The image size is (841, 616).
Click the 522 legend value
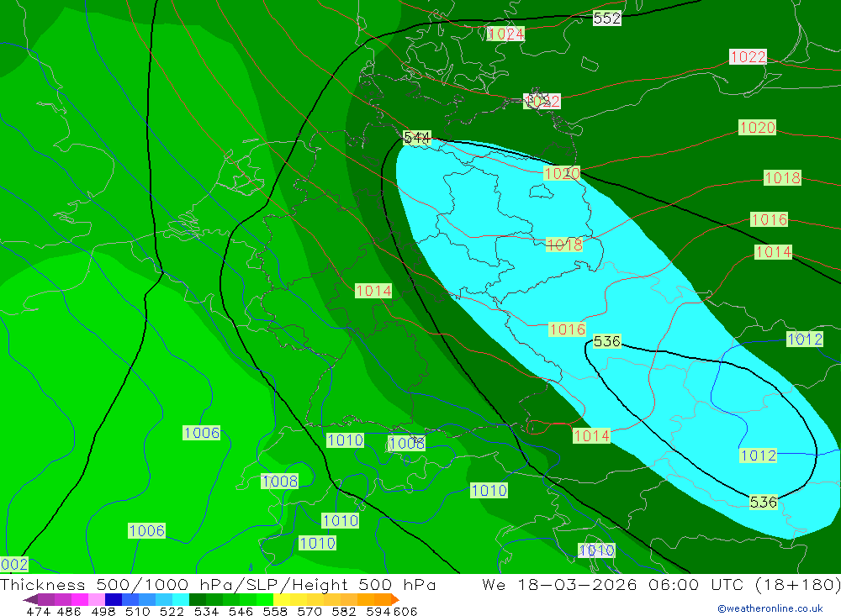click(x=172, y=611)
